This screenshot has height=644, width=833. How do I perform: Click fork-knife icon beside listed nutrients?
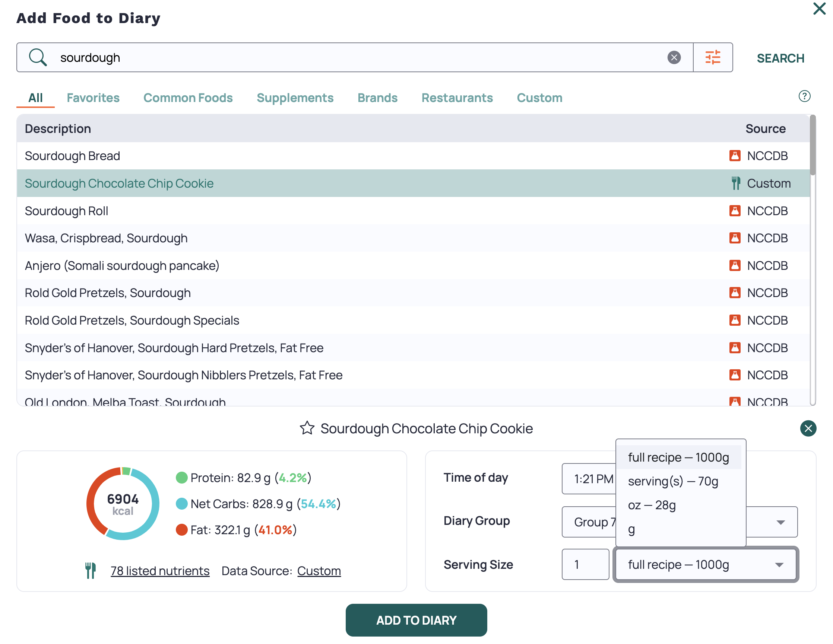[91, 571]
